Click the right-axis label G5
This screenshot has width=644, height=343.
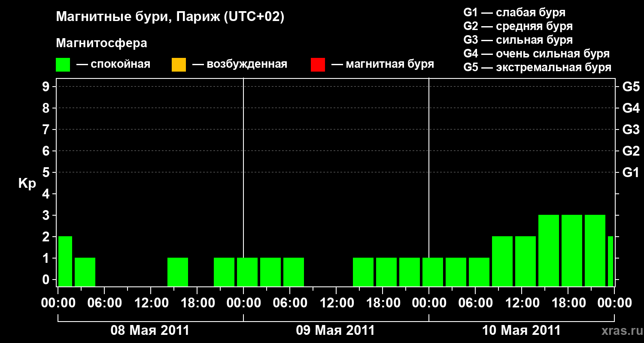point(631,87)
